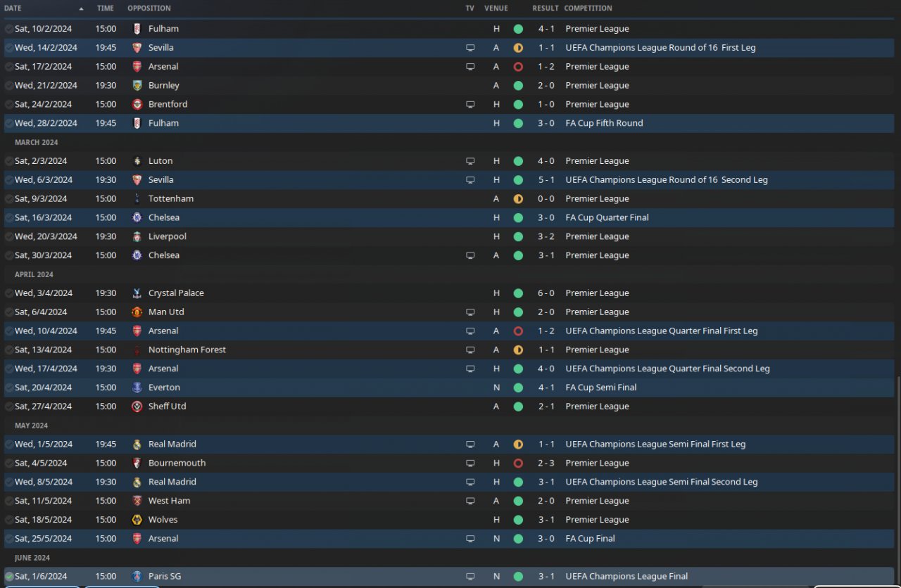The width and height of the screenshot is (901, 588).
Task: Open the 3 - 1 UEFA Champions League Final result
Action: point(546,576)
